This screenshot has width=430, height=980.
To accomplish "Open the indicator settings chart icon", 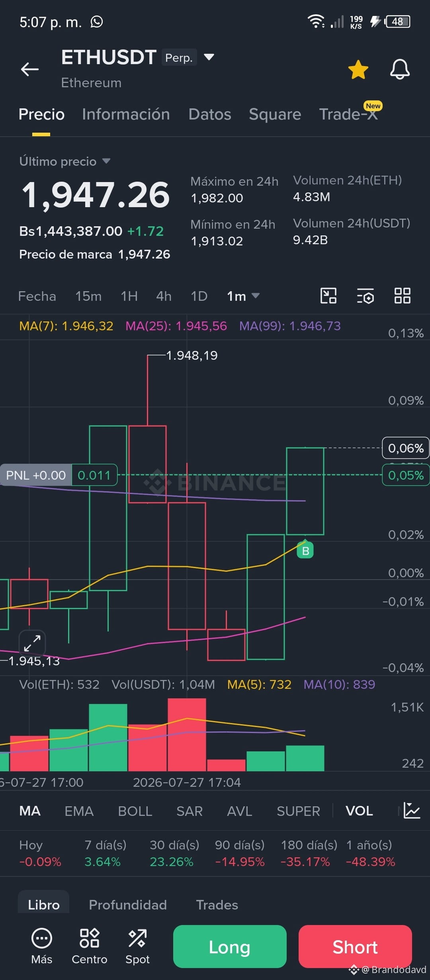I will pos(412,811).
